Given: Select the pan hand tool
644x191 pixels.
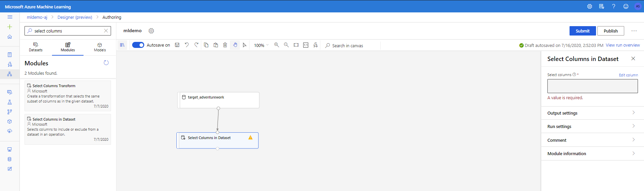Looking at the screenshot, I should pos(235,45).
